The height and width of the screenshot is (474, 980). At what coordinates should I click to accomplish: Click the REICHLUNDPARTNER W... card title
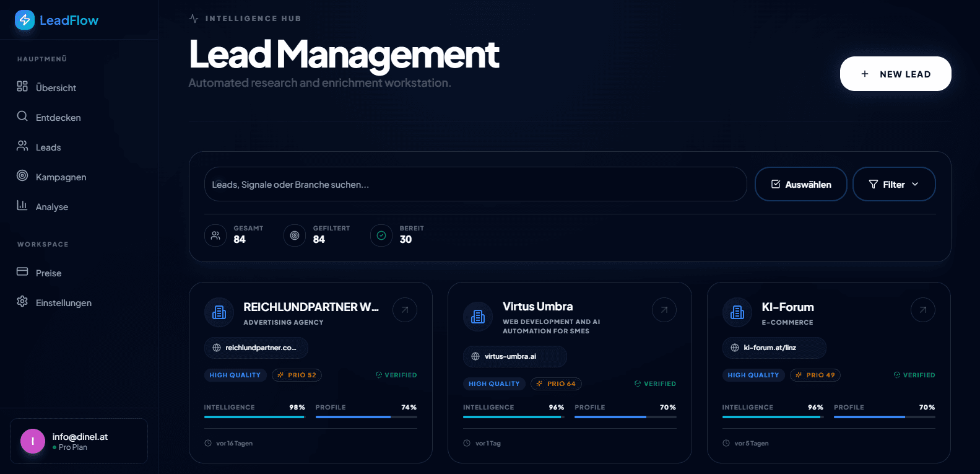(311, 307)
